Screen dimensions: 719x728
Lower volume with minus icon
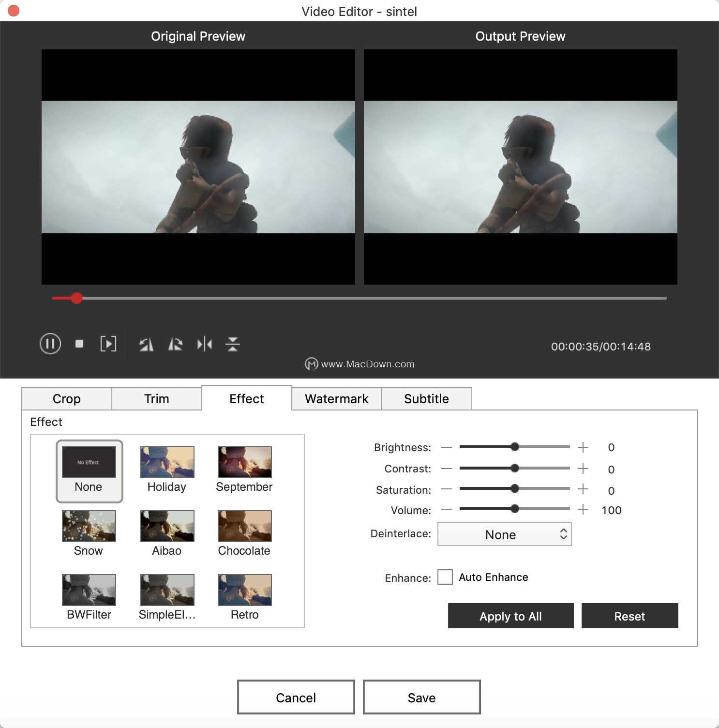[x=447, y=509]
